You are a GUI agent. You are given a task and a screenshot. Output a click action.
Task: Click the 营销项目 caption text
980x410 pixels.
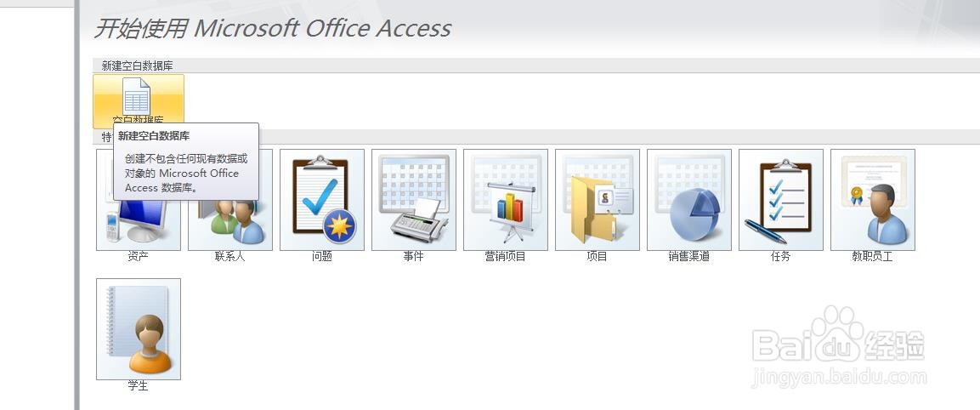(x=506, y=256)
